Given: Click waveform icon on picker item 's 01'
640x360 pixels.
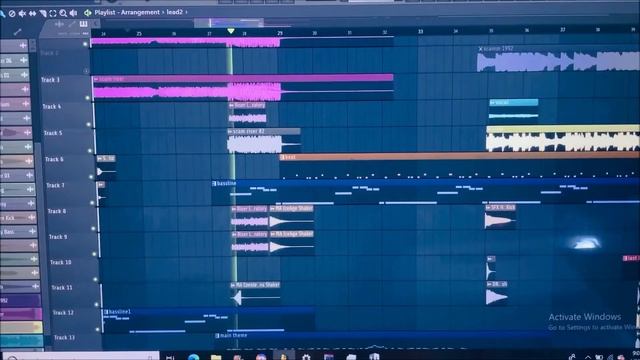Looking at the screenshot, I should click(x=24, y=75).
